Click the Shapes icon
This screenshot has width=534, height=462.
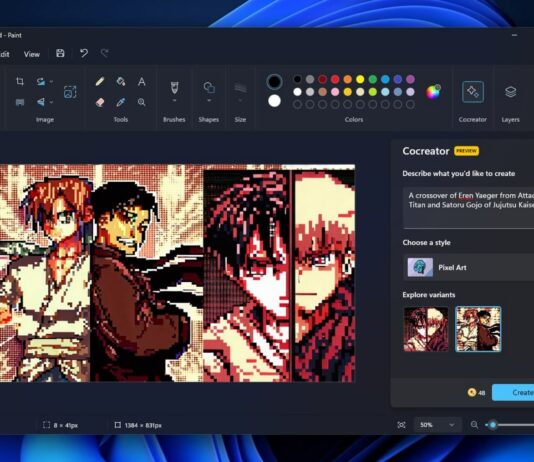pos(209,88)
